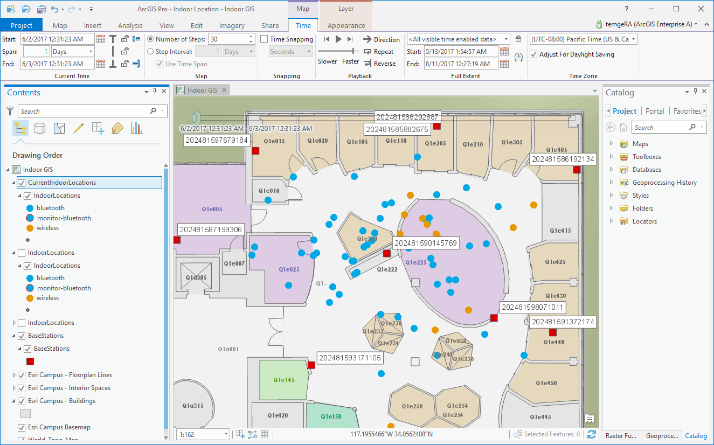Viewport: 714px width, 445px height.
Task: Select List By Charts icon
Action: (x=136, y=128)
